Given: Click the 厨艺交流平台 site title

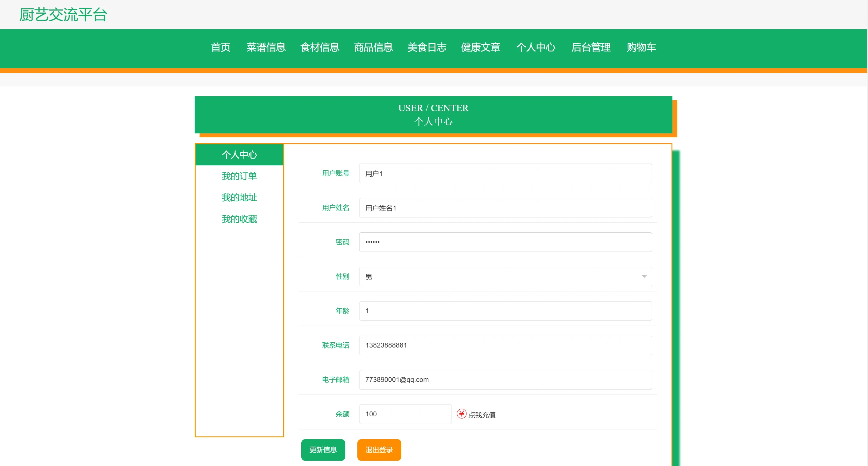Looking at the screenshot, I should point(63,15).
